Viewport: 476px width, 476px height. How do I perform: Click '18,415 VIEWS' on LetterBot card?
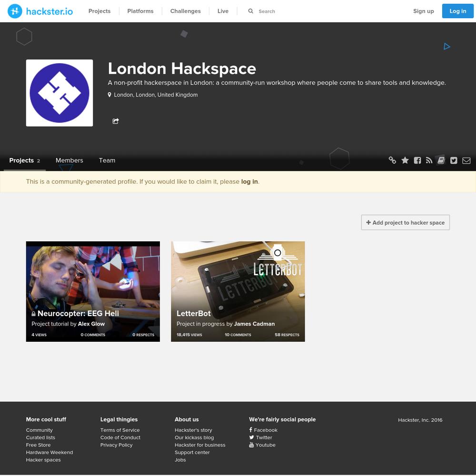[189, 335]
